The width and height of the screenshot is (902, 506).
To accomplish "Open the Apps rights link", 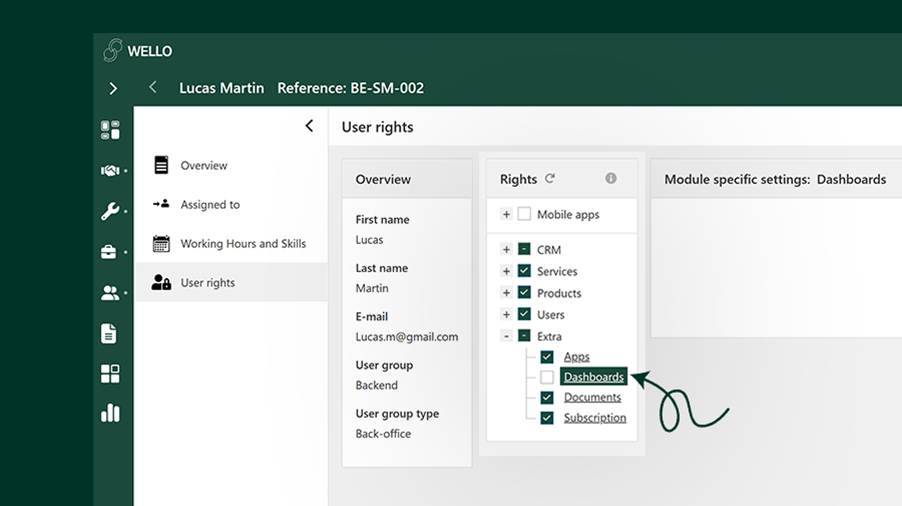I will point(576,357).
